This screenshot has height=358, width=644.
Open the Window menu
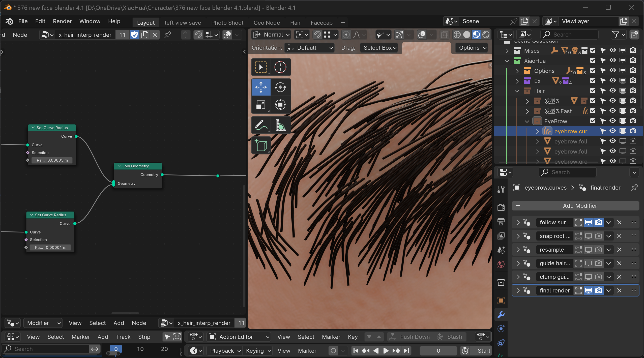tap(90, 21)
